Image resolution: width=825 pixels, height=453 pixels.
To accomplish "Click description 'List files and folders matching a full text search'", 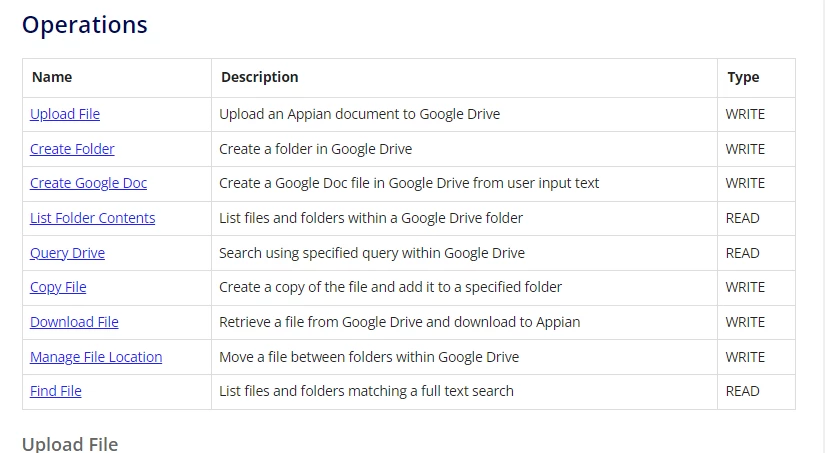I will (x=366, y=391).
